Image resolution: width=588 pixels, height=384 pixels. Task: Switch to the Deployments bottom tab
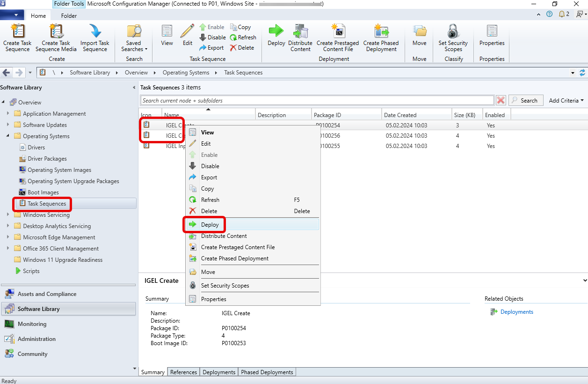(219, 372)
